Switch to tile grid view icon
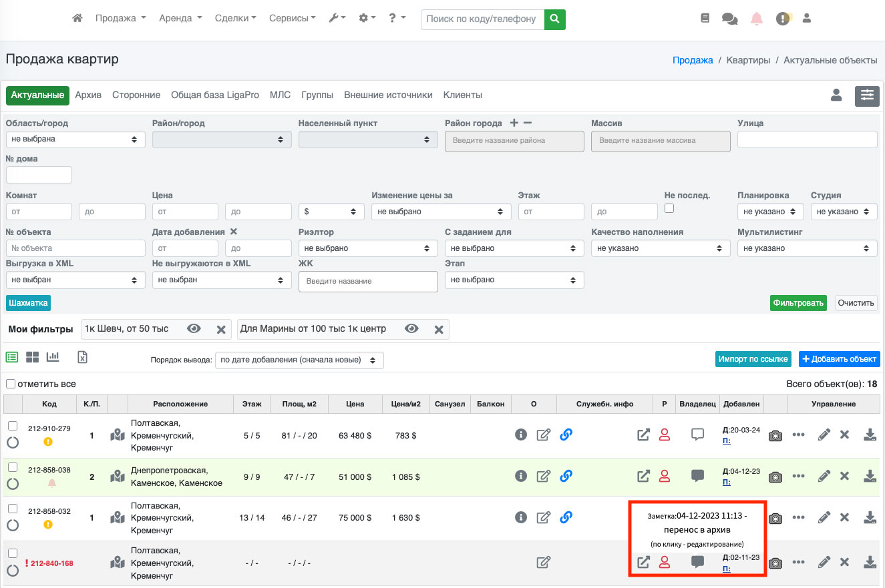885x588 pixels. pyautogui.click(x=32, y=357)
